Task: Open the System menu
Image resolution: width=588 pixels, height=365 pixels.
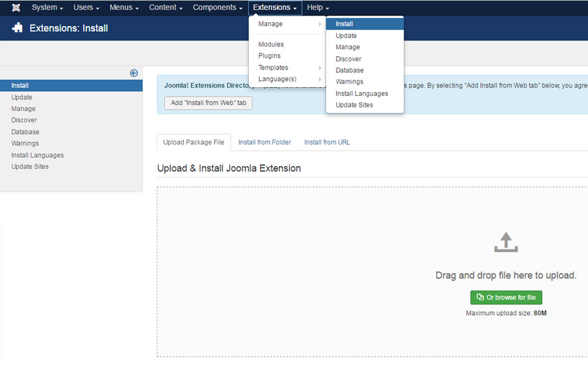Action: tap(47, 7)
